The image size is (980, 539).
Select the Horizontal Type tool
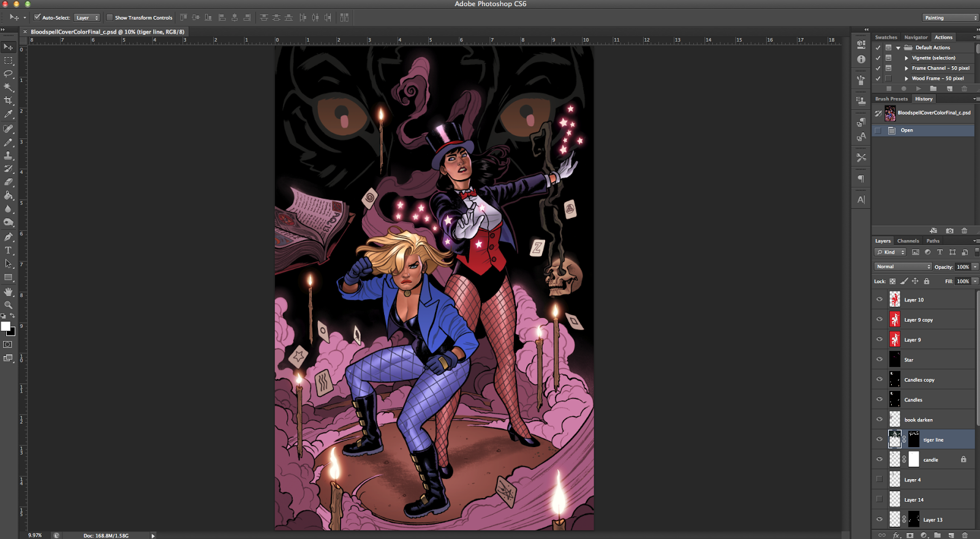[9, 251]
